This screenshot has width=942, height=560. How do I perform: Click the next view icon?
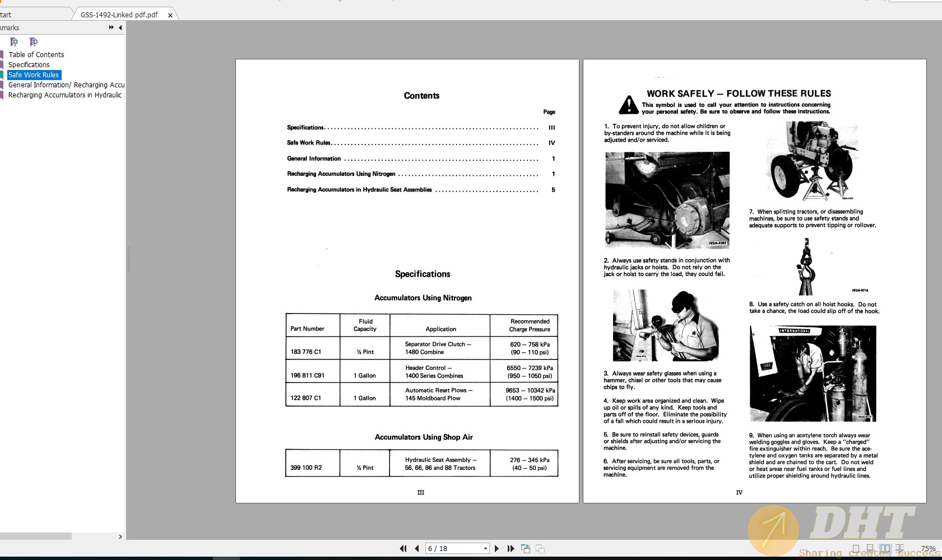pyautogui.click(x=540, y=549)
